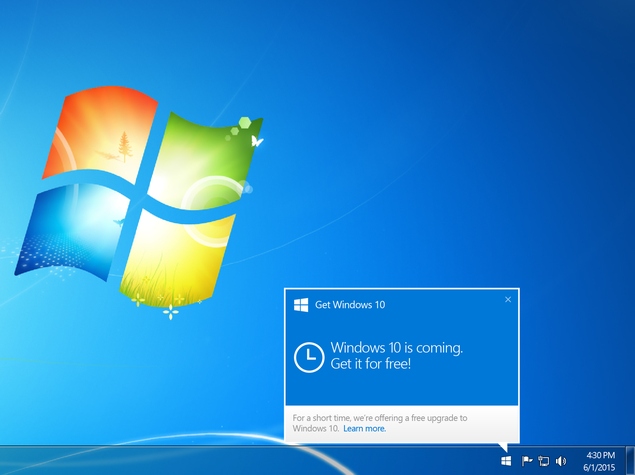Open the network connection tray icon
Viewport: 635px width, 475px height.
click(x=543, y=461)
